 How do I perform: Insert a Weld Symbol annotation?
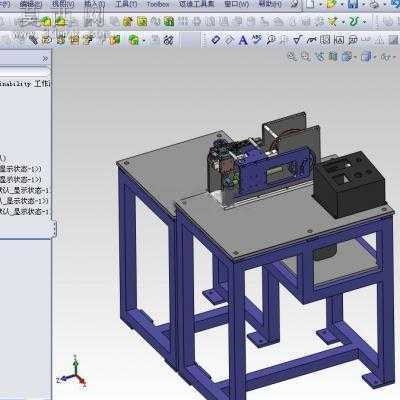point(311,40)
